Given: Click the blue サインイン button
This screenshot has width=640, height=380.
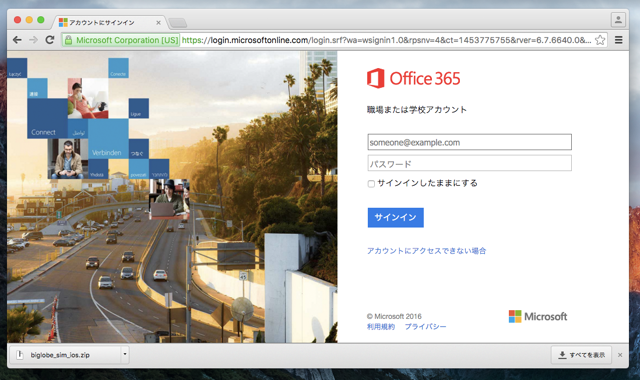Looking at the screenshot, I should 396,218.
